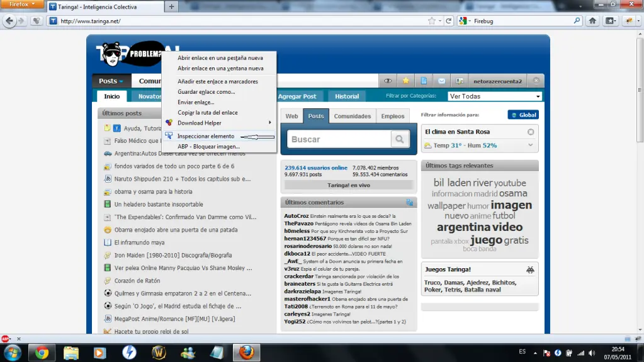Click the Global filter button
This screenshot has height=362, width=644.
tap(523, 115)
